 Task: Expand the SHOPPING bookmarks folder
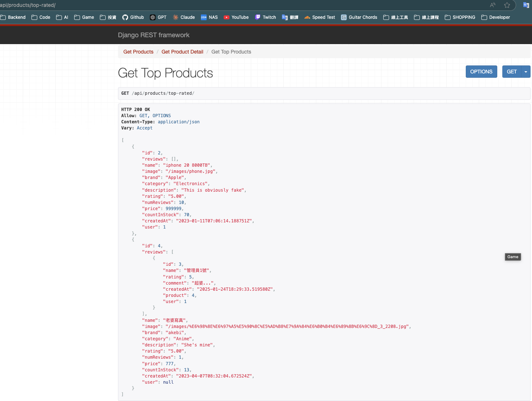(460, 17)
